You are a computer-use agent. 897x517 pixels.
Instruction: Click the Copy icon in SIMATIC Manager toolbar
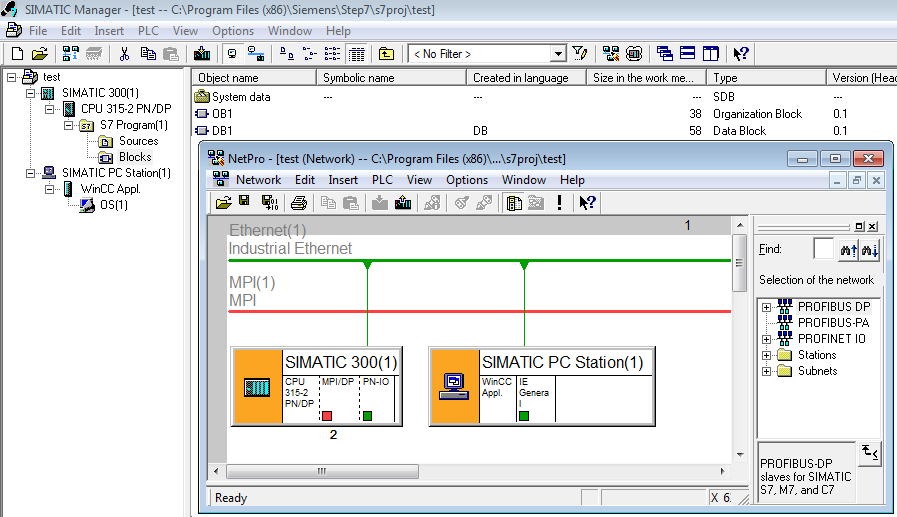(x=148, y=54)
